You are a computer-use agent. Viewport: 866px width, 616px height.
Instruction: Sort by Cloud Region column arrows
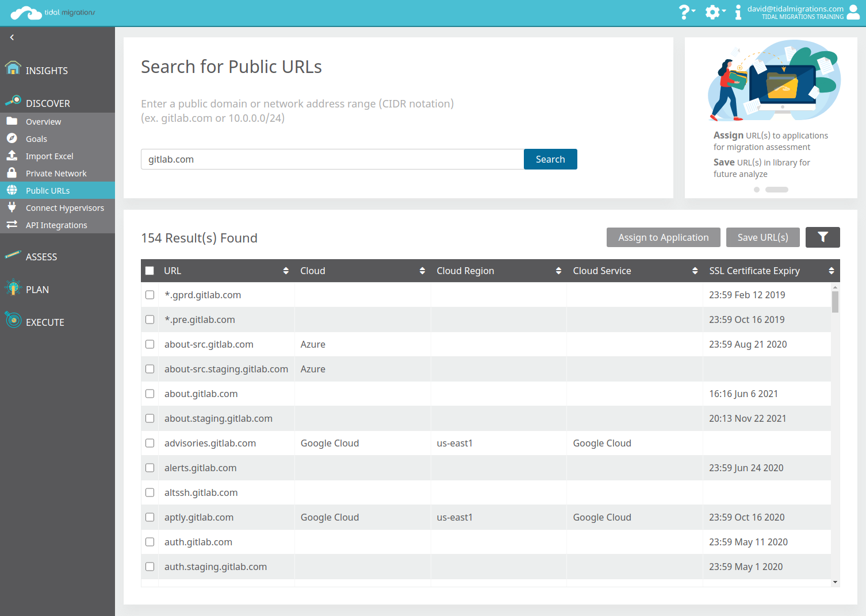(x=558, y=271)
